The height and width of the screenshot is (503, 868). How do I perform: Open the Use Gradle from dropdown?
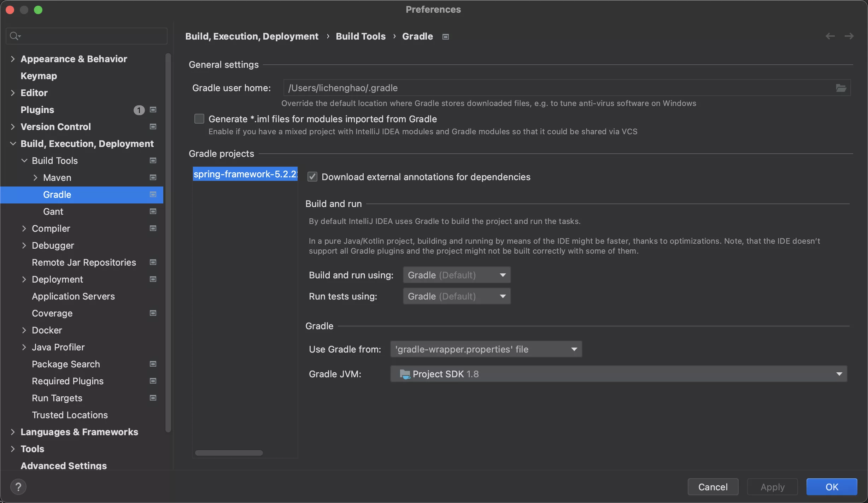(x=486, y=349)
